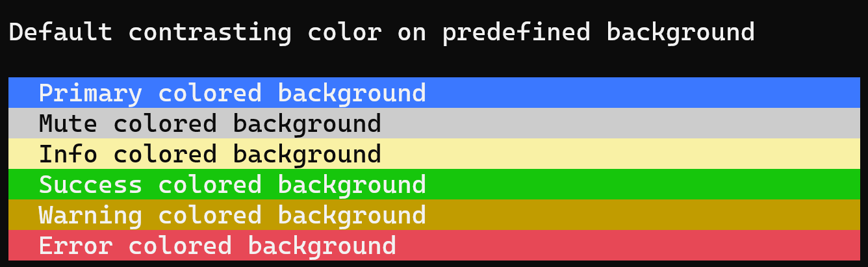This screenshot has width=868, height=267.
Task: Click the heading line about default contrasting color
Action: [x=382, y=32]
